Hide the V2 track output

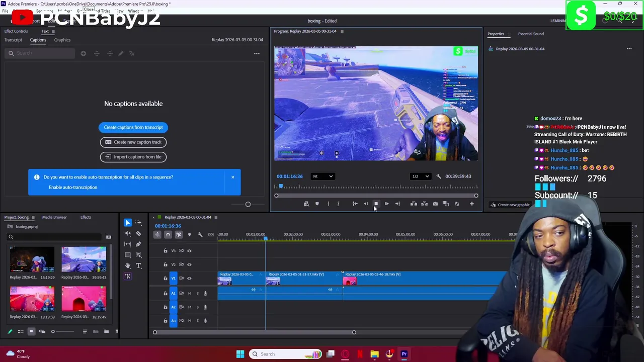tap(189, 264)
